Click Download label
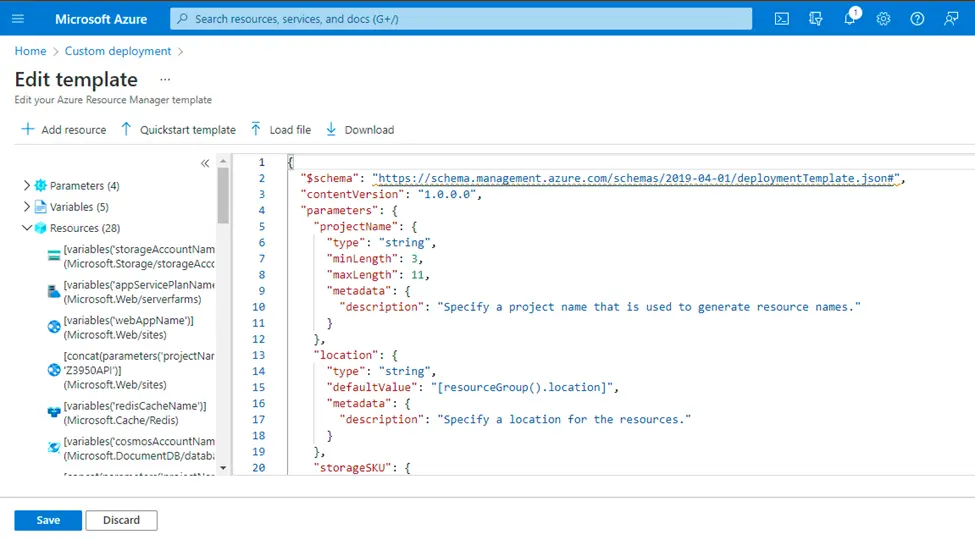 369,130
